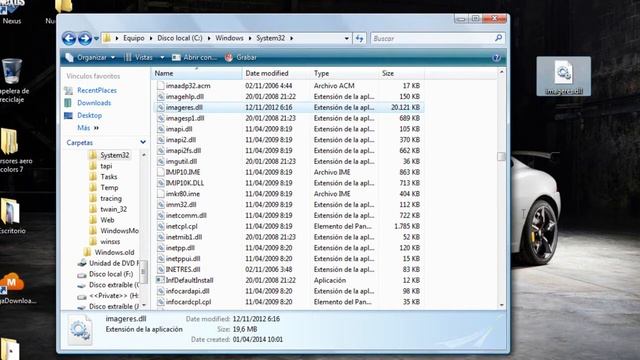Screen dimensions: 640x360
Task: Select imageres.dll icon on desktop
Action: point(563,76)
